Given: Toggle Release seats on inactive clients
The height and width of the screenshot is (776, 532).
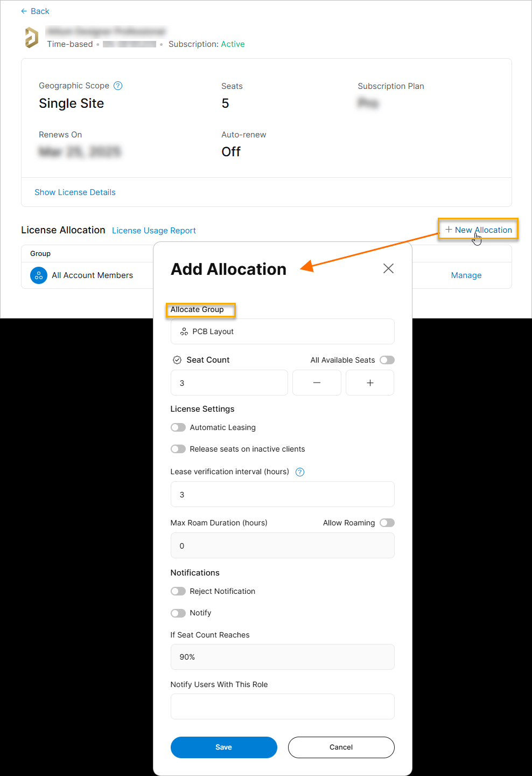Looking at the screenshot, I should tap(178, 449).
